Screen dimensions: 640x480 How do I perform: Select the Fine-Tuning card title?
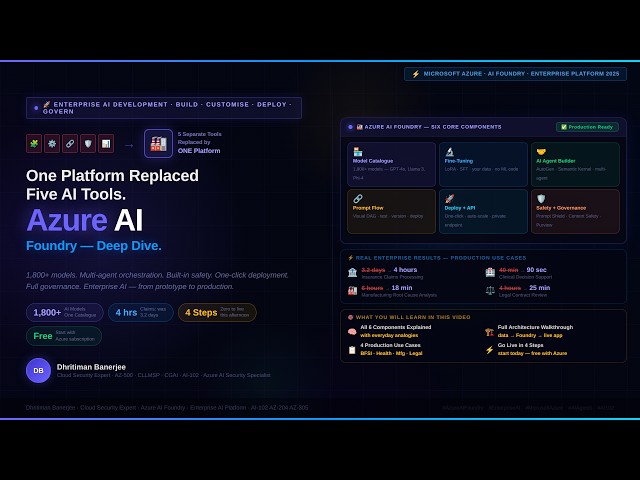pyautogui.click(x=459, y=161)
